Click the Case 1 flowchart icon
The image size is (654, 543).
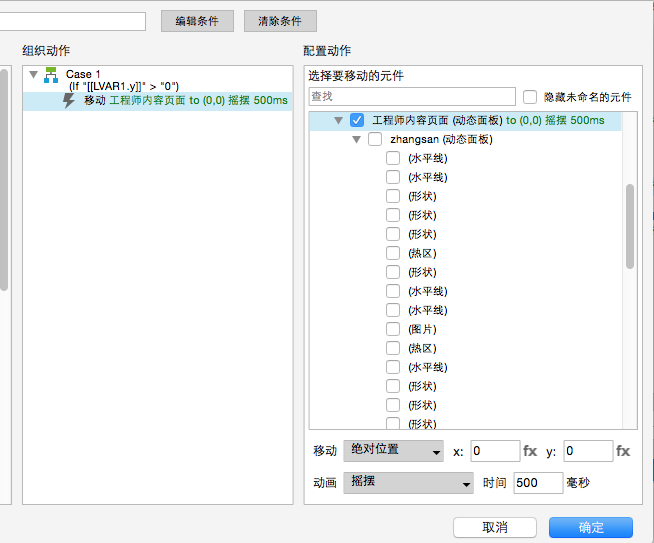coord(51,75)
